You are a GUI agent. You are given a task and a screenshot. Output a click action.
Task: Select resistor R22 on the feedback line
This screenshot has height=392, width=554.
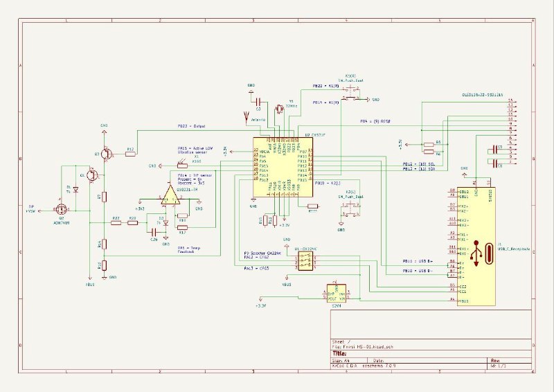coord(115,223)
